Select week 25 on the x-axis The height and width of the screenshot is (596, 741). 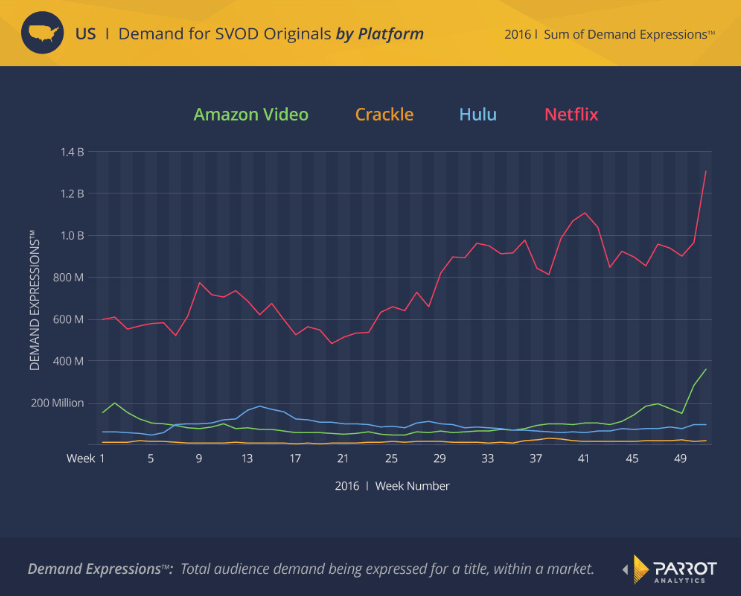[391, 458]
